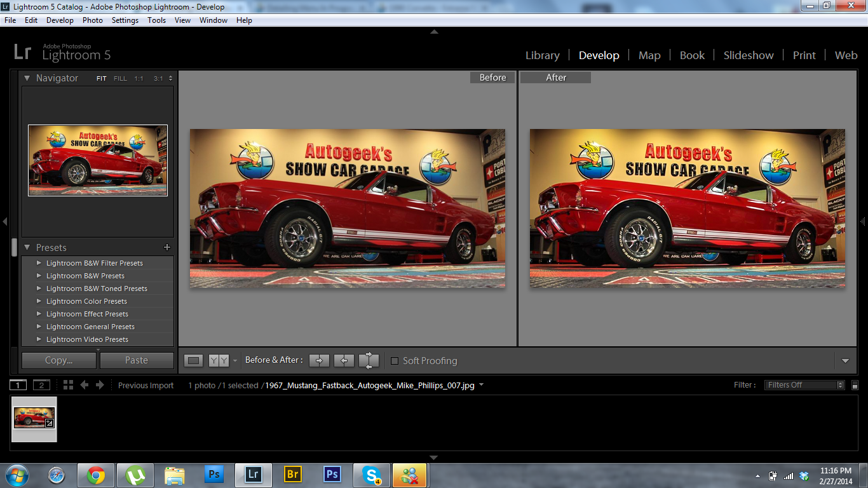Viewport: 868px width, 488px height.
Task: Open the 3:1 zoom level popup arrows
Action: tap(170, 79)
